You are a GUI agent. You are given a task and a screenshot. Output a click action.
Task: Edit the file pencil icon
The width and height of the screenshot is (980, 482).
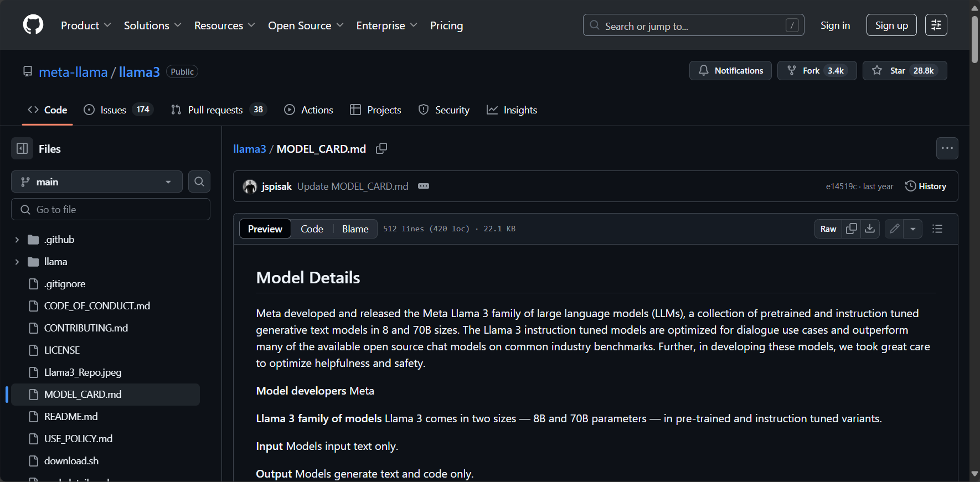[x=894, y=229]
